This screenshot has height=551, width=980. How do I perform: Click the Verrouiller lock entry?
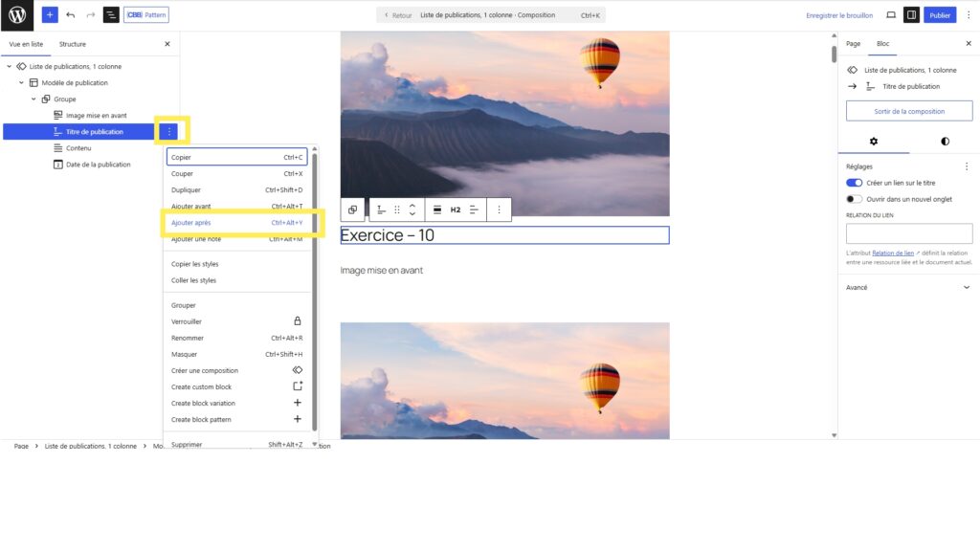(237, 321)
